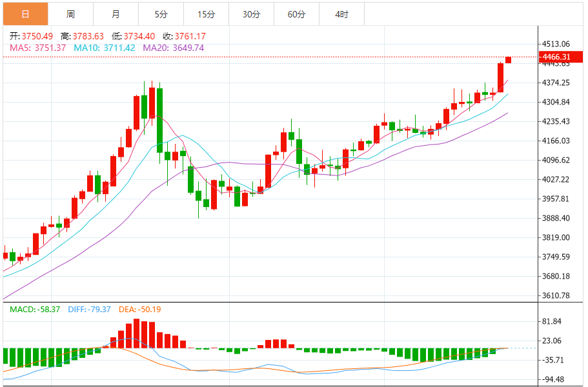Switch to the 4时 four-hour tab
The height and width of the screenshot is (387, 588).
click(341, 14)
